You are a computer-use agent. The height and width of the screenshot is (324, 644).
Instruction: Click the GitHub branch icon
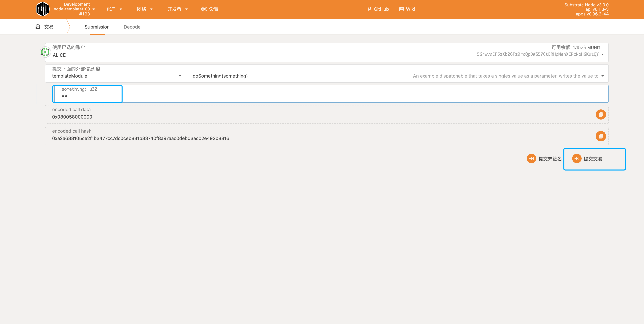coord(369,9)
